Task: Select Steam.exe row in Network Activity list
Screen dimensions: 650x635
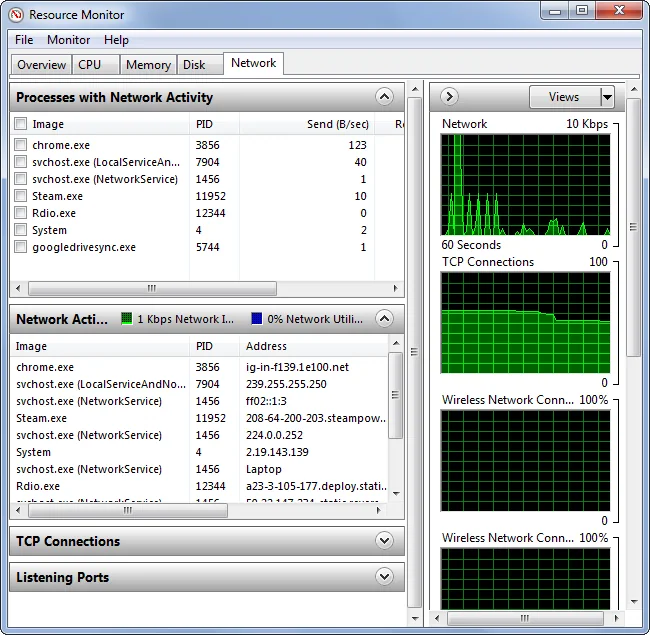Action: (x=199, y=418)
